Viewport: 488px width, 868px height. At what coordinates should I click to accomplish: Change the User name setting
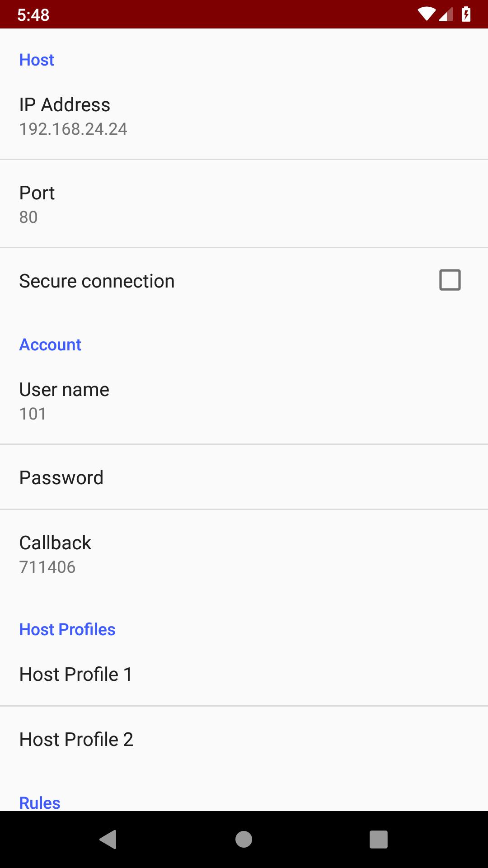pos(244,401)
